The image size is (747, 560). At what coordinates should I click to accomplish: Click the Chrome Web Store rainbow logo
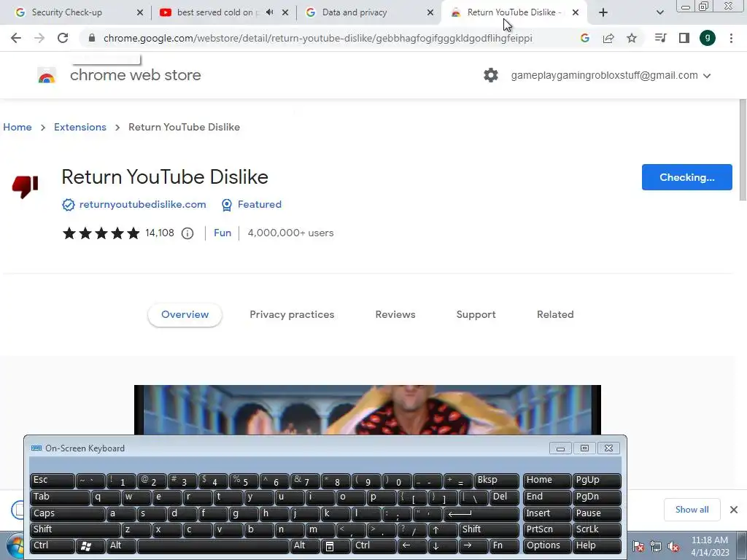click(x=47, y=75)
